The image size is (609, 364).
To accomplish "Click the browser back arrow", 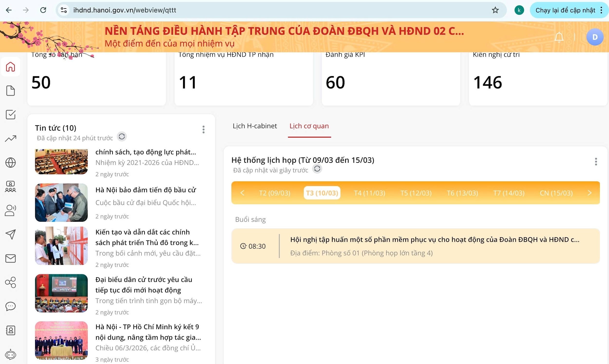I will pos(9,10).
